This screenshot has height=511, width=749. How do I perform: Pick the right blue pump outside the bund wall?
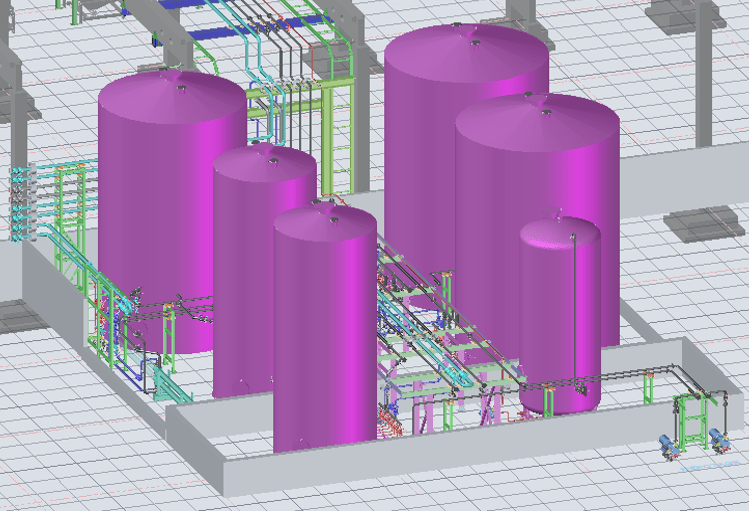(x=719, y=441)
